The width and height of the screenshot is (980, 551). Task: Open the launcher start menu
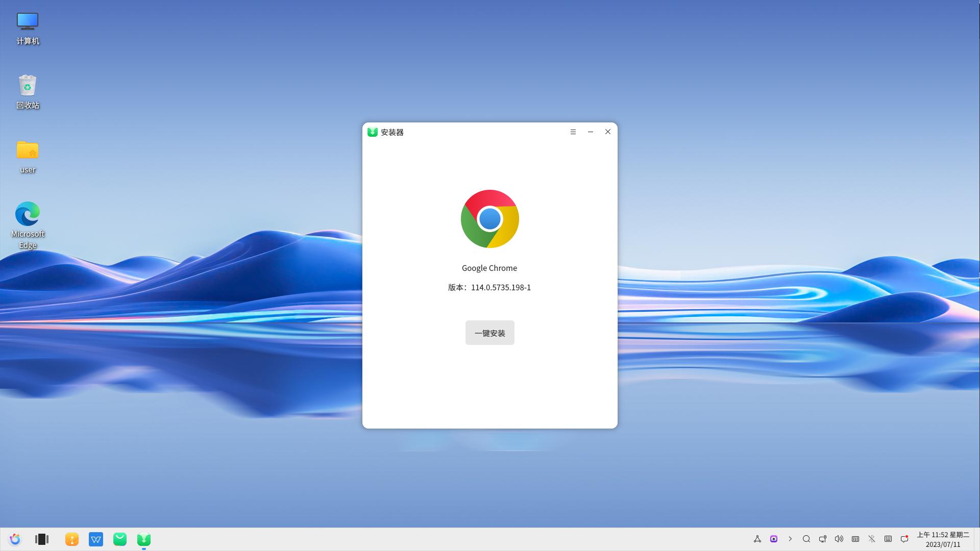click(15, 539)
